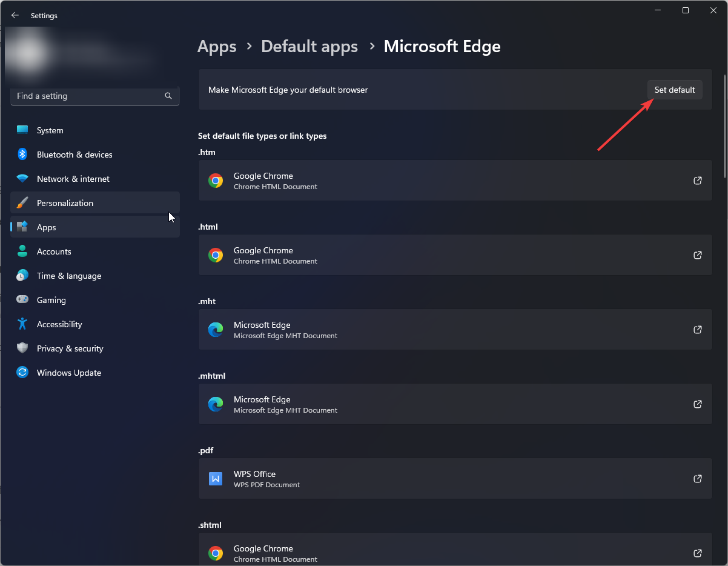The height and width of the screenshot is (566, 728).
Task: Click the Accounts person icon
Action: 22,251
